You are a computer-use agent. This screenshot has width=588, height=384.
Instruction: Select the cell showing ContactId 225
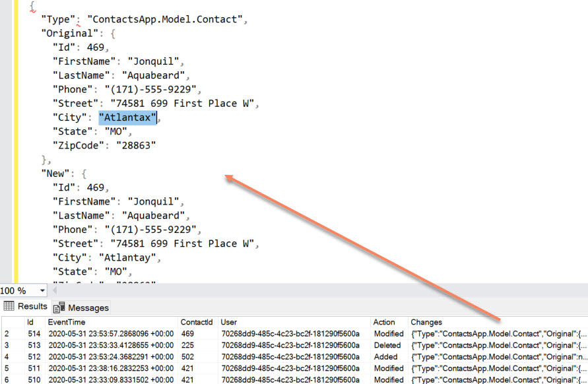189,345
